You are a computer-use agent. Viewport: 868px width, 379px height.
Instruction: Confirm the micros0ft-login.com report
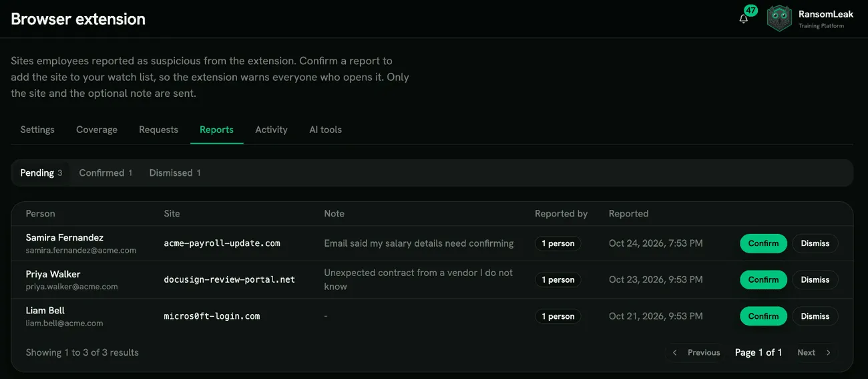pos(763,316)
